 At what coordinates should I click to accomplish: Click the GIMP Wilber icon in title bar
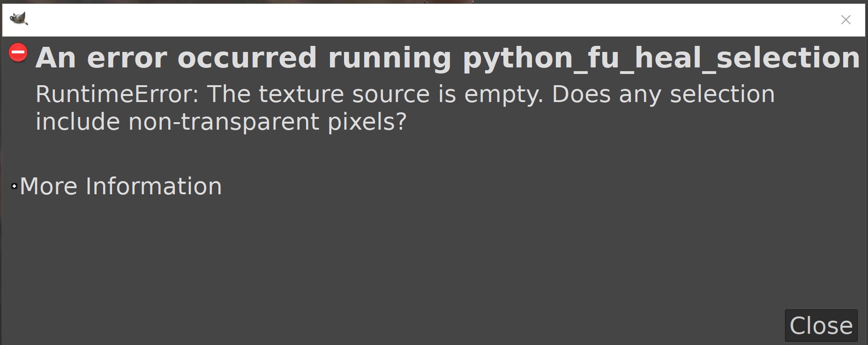(x=19, y=19)
